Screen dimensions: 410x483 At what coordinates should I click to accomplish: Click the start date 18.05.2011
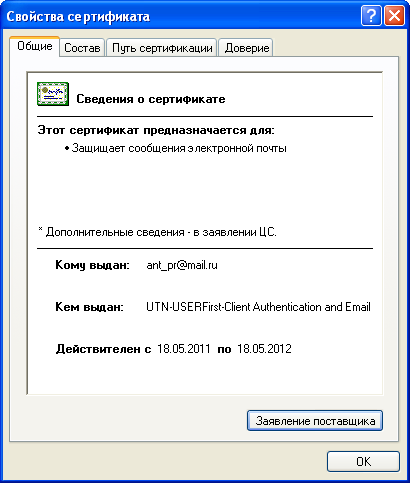tap(184, 349)
